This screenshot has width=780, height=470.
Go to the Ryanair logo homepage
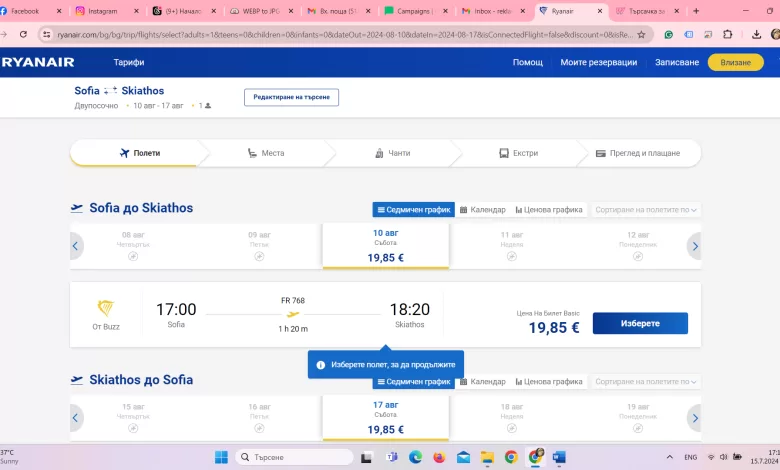point(37,62)
